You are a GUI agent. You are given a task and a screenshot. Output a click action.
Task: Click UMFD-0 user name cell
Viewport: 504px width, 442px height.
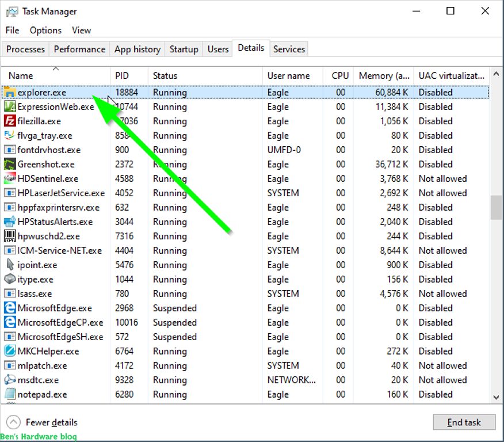[284, 150]
